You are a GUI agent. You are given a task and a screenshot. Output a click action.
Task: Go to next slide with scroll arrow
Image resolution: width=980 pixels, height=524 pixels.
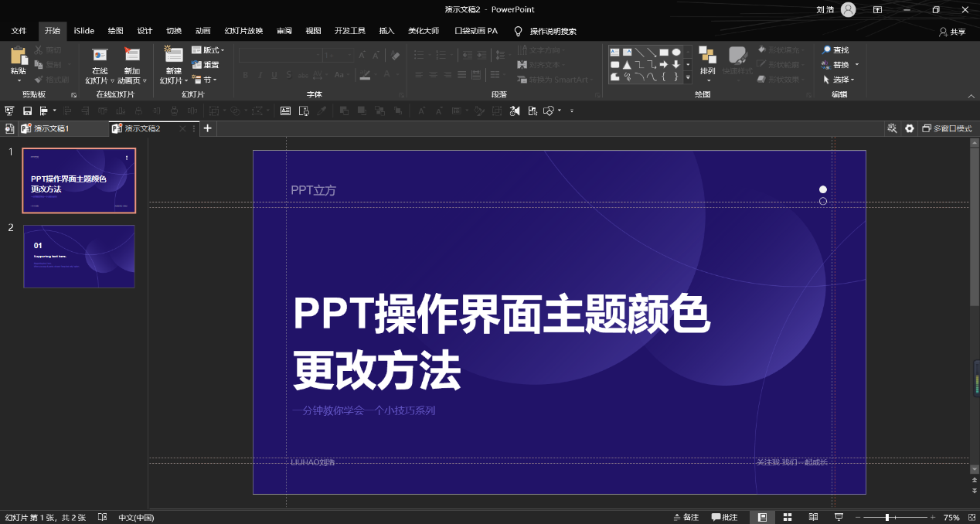tap(974, 491)
